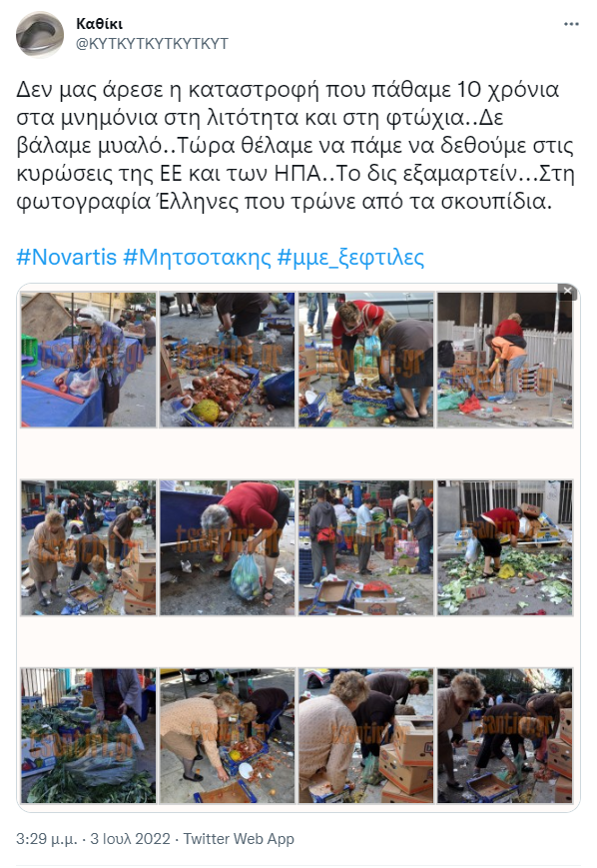Screen dimensions: 597x868
Task: Close the image using the X icon
Action: pos(567,292)
